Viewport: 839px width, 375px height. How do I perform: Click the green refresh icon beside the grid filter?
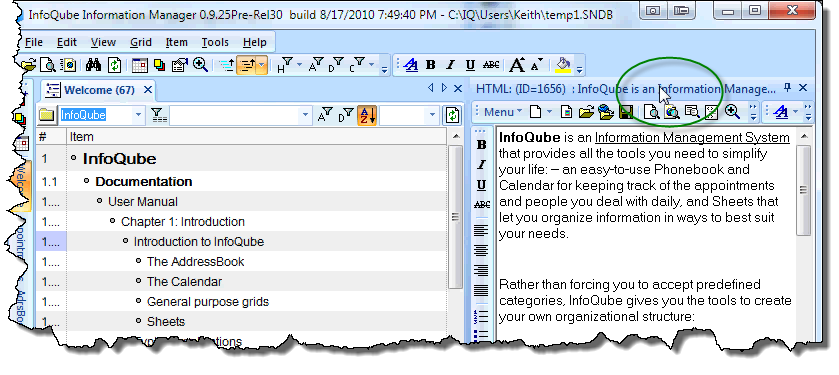(453, 115)
